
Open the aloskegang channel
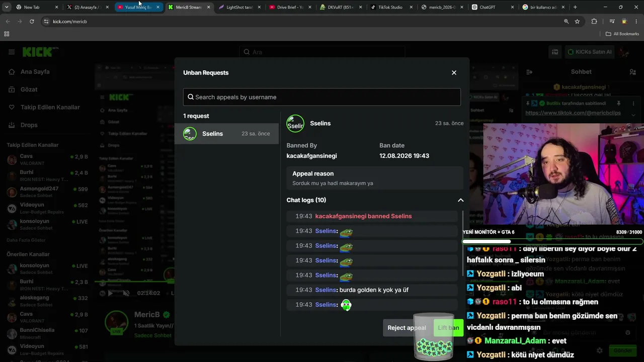coord(47,301)
